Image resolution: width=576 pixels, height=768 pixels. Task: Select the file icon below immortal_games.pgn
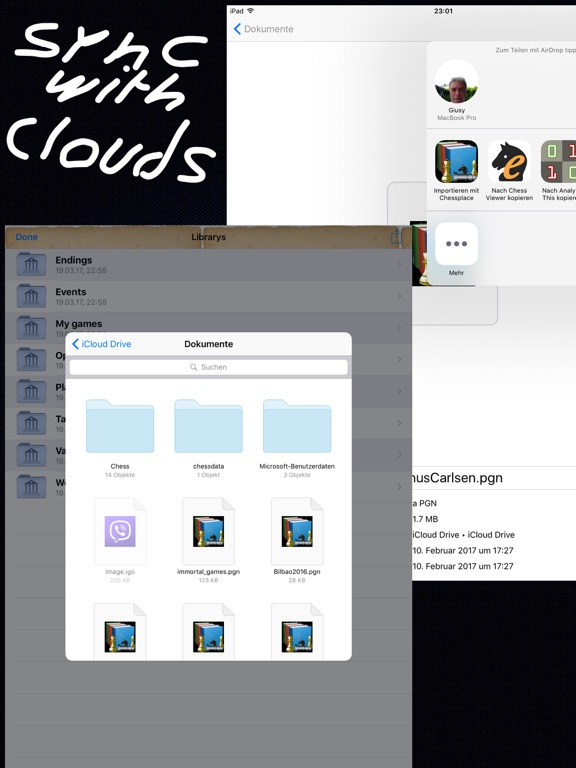tap(209, 632)
